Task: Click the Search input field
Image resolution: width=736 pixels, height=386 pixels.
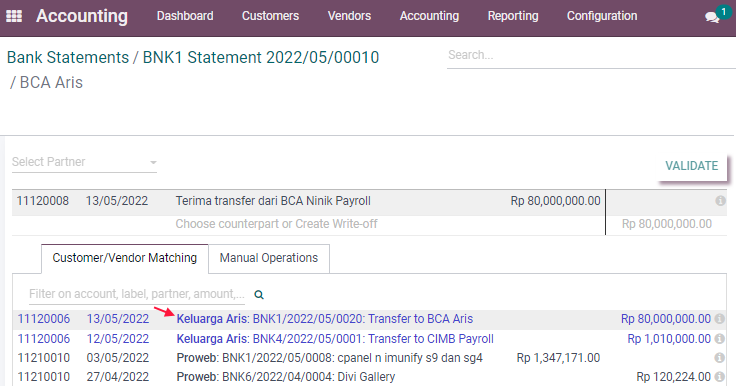Action: pos(591,55)
